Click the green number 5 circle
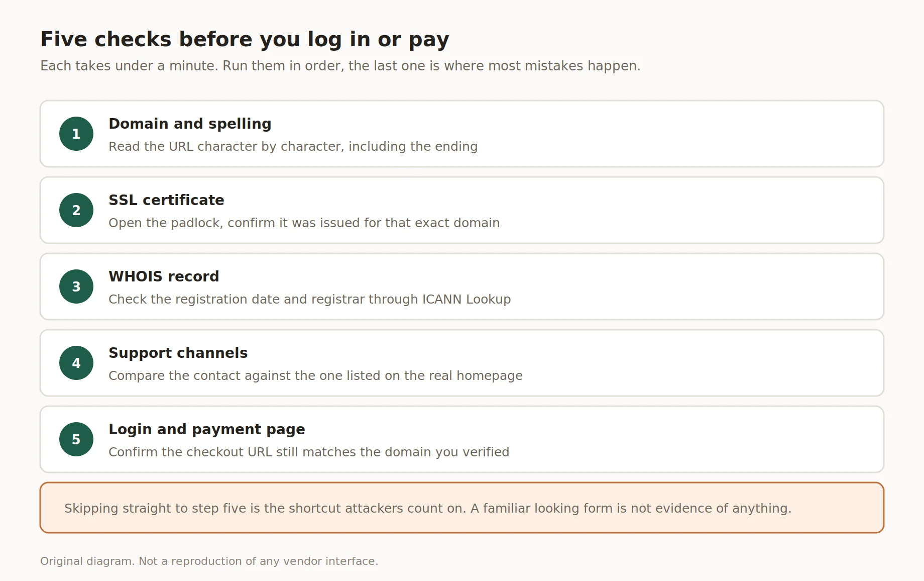The image size is (924, 581). [x=76, y=439]
